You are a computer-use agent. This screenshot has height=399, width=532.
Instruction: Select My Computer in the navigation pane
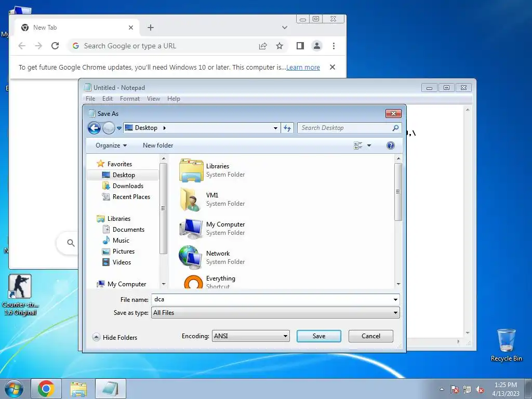point(127,284)
